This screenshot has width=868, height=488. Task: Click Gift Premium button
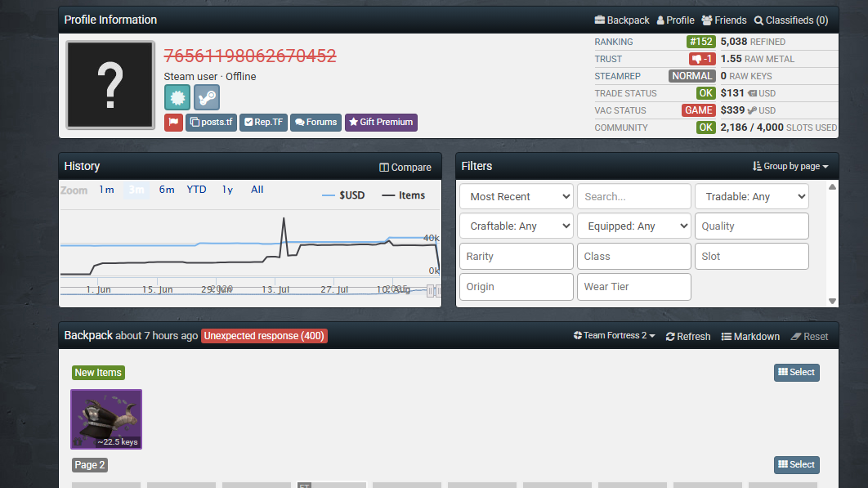(x=381, y=122)
